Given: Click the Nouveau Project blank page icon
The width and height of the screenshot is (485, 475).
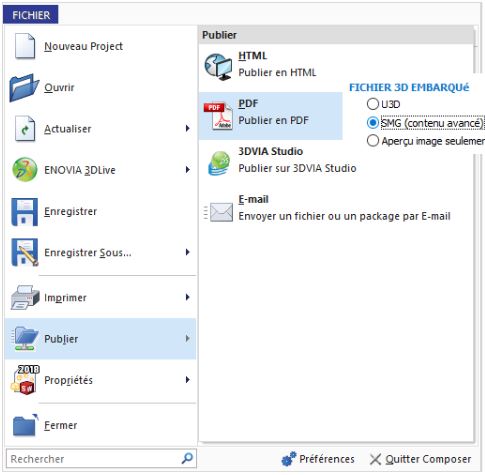Looking at the screenshot, I should [25, 46].
